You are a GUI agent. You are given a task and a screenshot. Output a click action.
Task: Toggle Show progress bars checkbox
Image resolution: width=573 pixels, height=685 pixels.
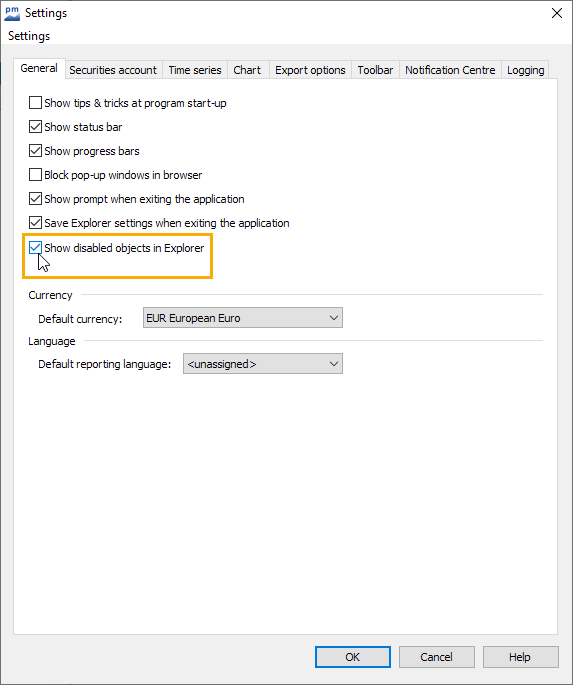(x=35, y=151)
